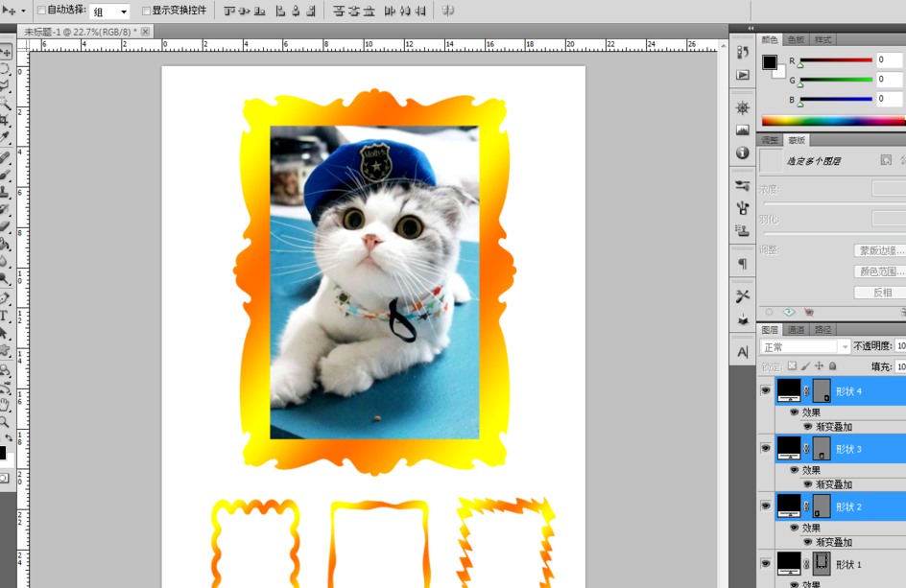Open the auto-select 组 dropdown
This screenshot has height=588, width=906.
coord(109,11)
